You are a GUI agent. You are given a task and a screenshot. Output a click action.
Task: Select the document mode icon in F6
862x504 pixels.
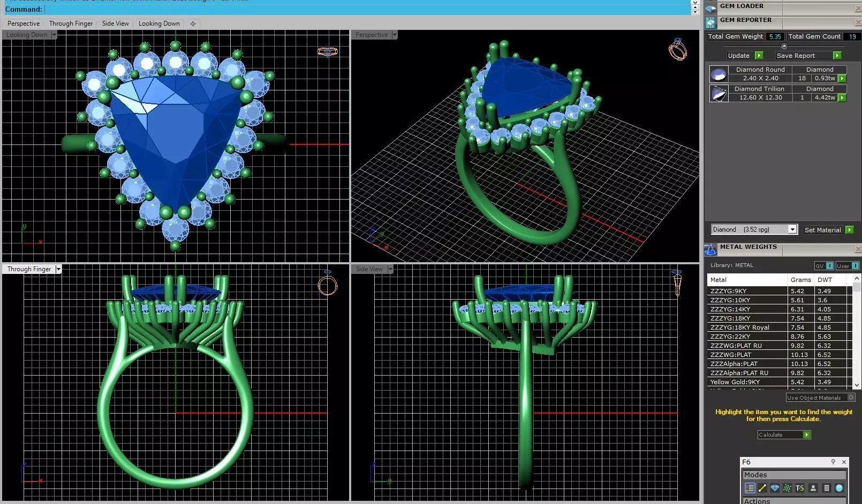coord(827,488)
